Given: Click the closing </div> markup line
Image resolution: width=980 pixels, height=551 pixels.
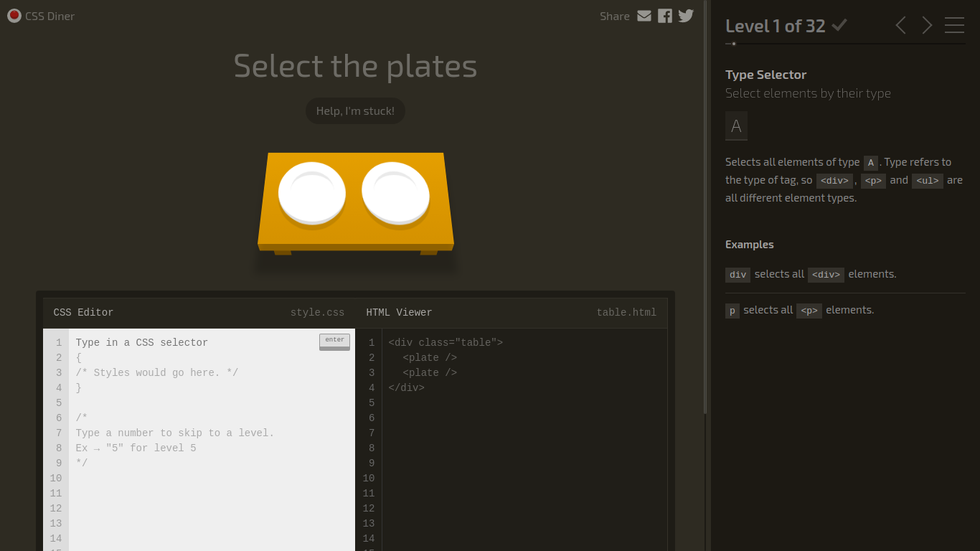Looking at the screenshot, I should [x=406, y=387].
